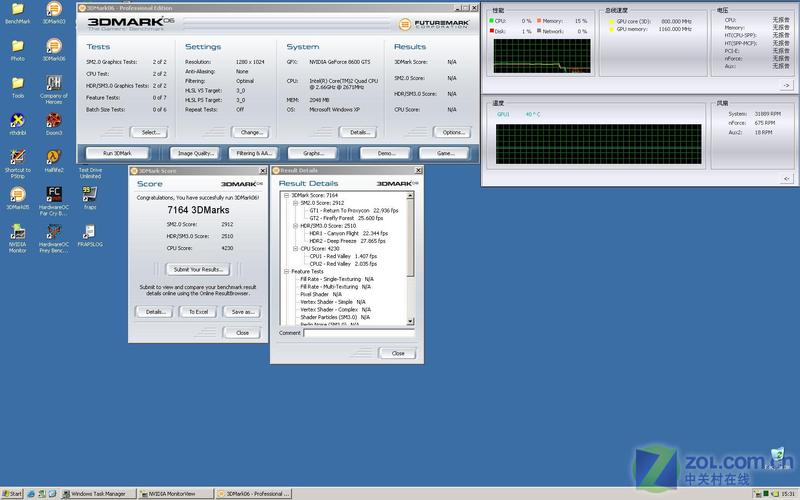Click the Result Details scrollbar up arrow

pyautogui.click(x=410, y=196)
